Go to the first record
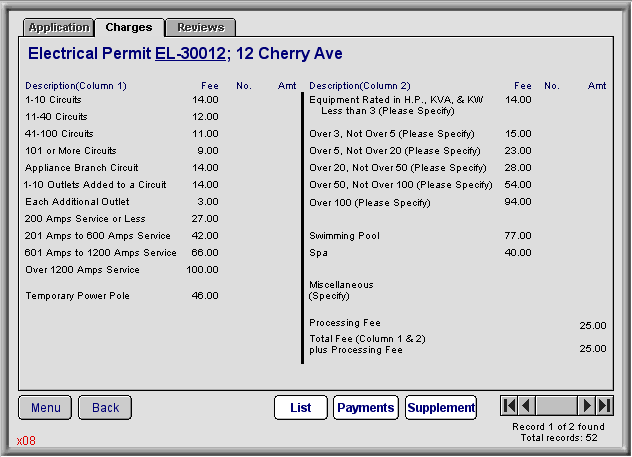Image resolution: width=632 pixels, height=457 pixels. 509,405
